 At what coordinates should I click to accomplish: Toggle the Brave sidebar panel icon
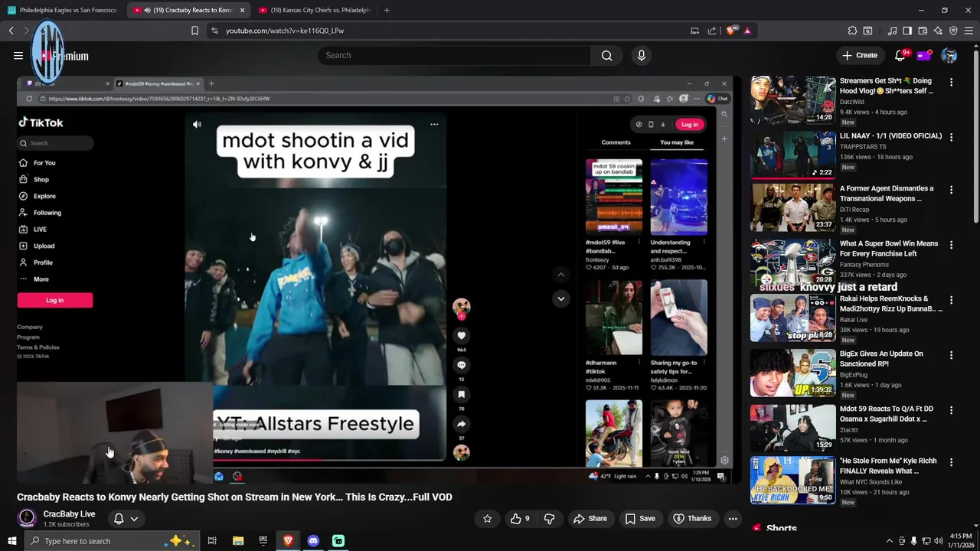(907, 31)
